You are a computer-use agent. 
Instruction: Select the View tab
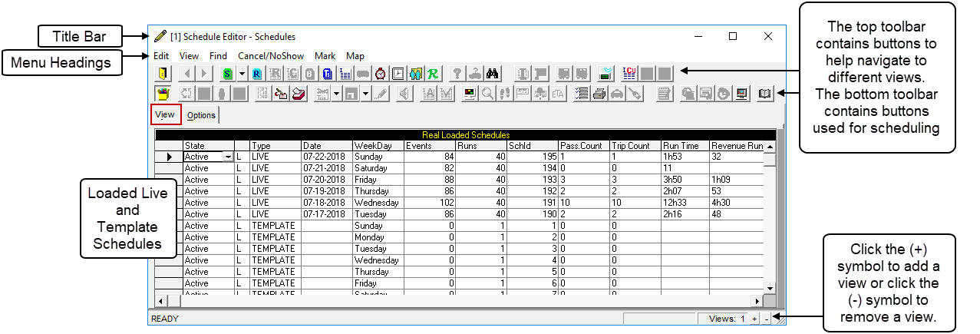point(165,114)
